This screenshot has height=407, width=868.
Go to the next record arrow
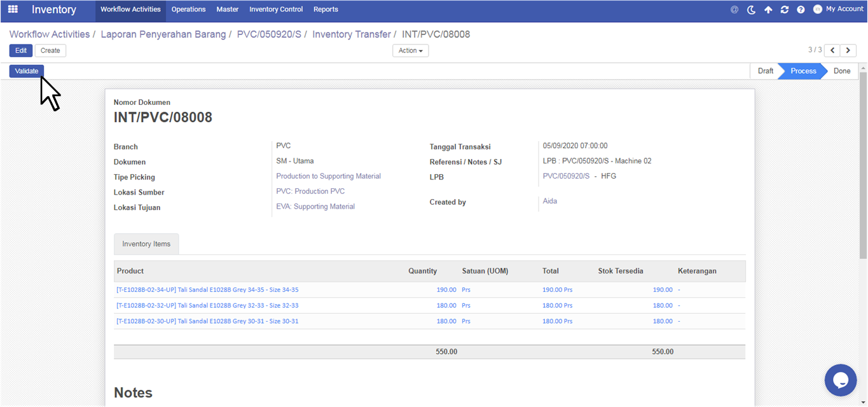coord(848,50)
